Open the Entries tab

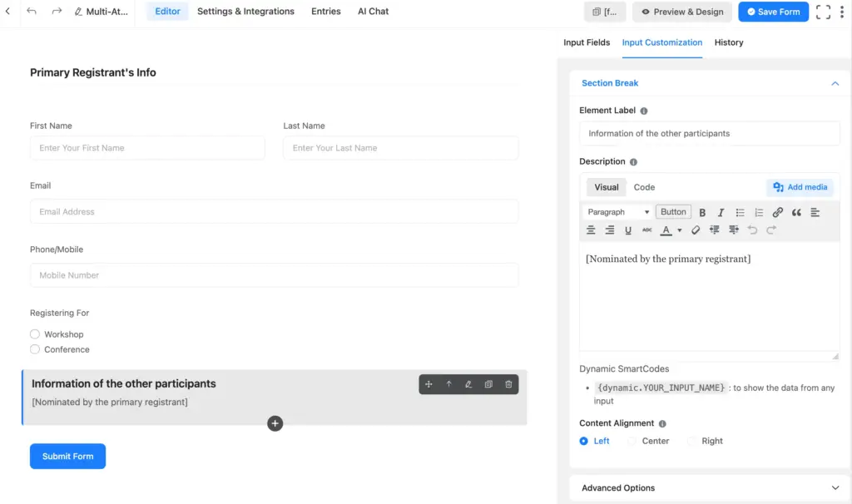click(x=326, y=11)
